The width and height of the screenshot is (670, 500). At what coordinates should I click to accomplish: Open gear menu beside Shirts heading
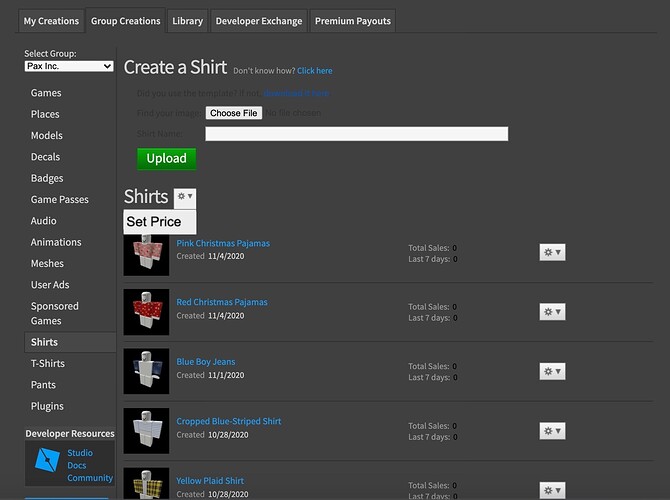(x=185, y=197)
